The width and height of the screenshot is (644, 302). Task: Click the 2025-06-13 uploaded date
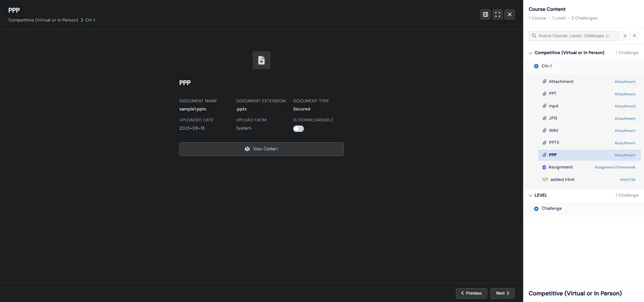click(x=192, y=128)
